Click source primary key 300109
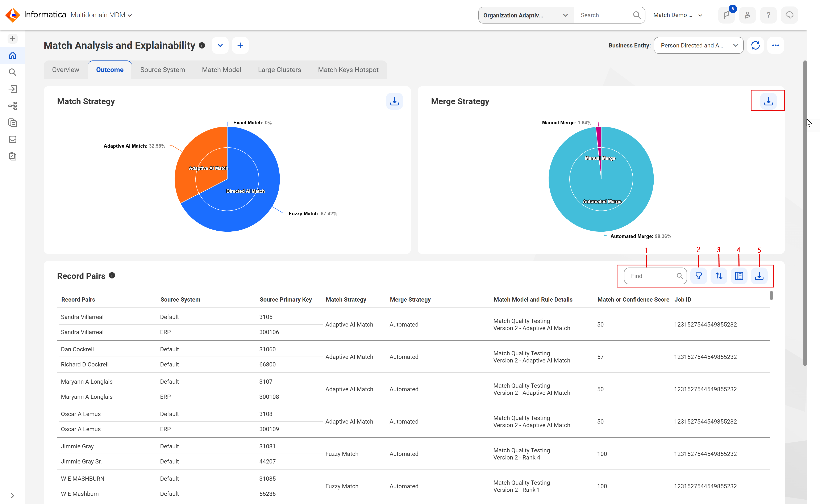Image resolution: width=820 pixels, height=504 pixels. pyautogui.click(x=269, y=429)
